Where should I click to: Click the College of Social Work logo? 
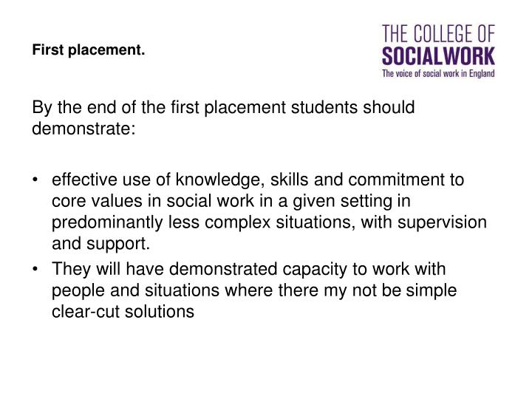click(x=437, y=50)
